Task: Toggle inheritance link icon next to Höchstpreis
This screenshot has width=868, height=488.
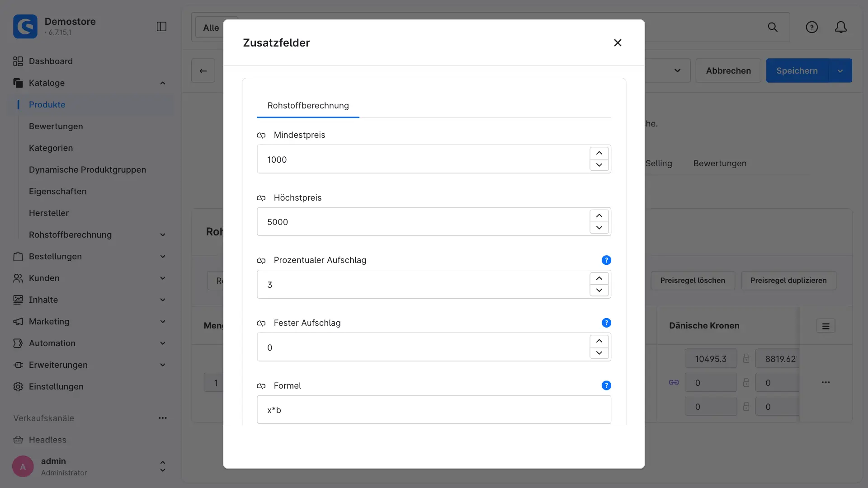Action: [x=261, y=198]
